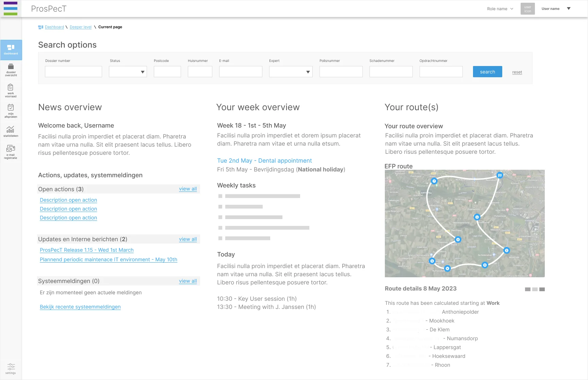Open statistieken chart icon
This screenshot has height=380, width=588.
[x=11, y=131]
